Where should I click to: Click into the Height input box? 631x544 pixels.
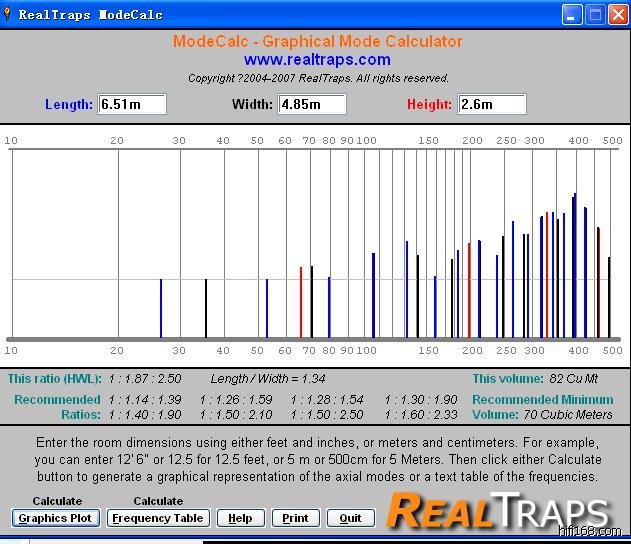point(492,105)
